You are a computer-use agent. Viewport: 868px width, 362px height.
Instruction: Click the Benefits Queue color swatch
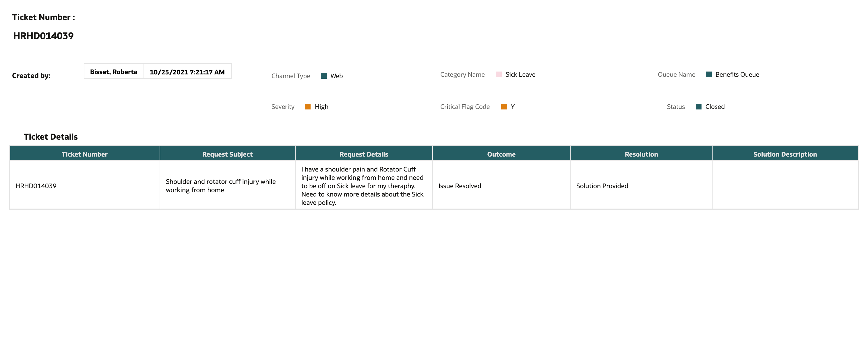pos(709,75)
